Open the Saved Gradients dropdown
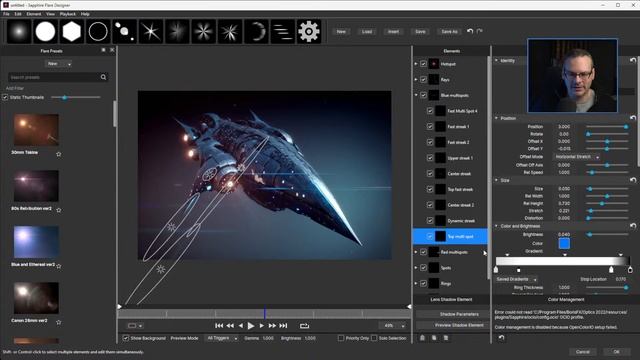The height and width of the screenshot is (360, 640). coord(516,279)
